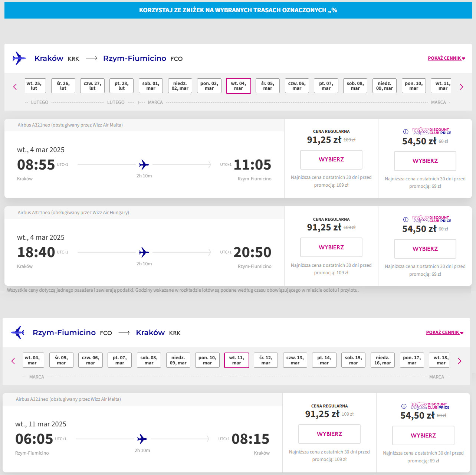This screenshot has width=476, height=475.
Task: Click the blue discount promotion banner
Action: [x=238, y=10]
